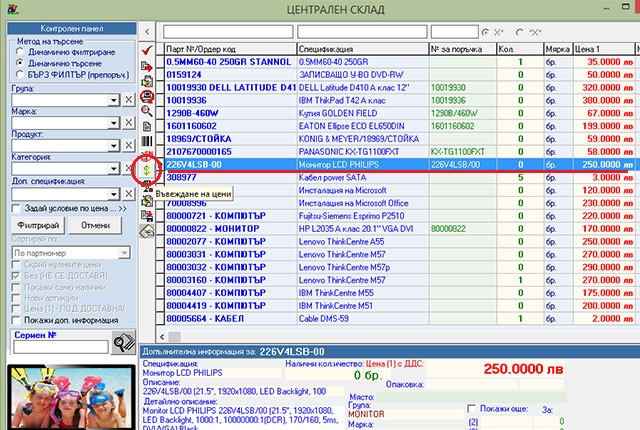The image size is (640, 430).
Task: Click the Цена 1 column header
Action: point(604,49)
